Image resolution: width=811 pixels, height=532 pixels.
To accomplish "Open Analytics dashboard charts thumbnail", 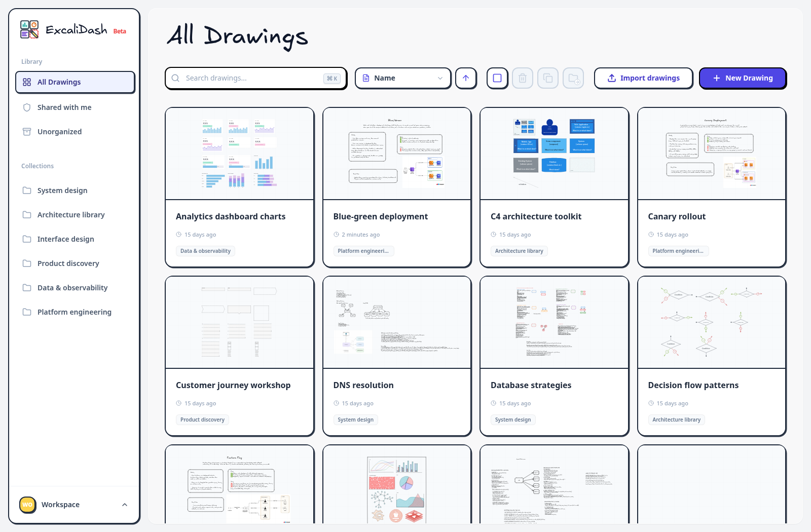I will 240,154.
